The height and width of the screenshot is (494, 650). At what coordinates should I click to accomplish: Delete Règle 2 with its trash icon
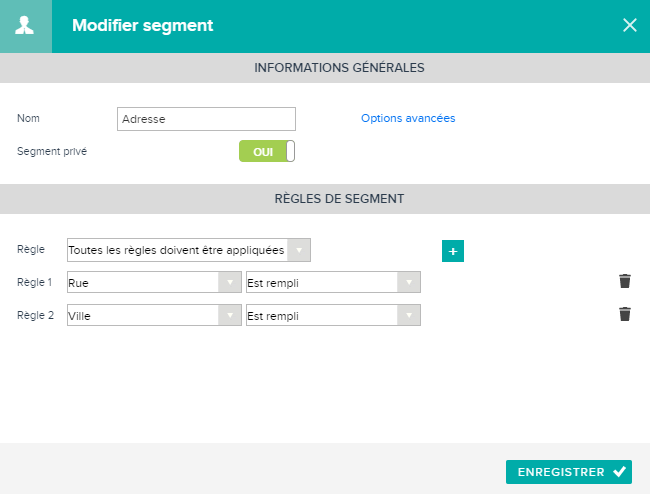(x=625, y=314)
